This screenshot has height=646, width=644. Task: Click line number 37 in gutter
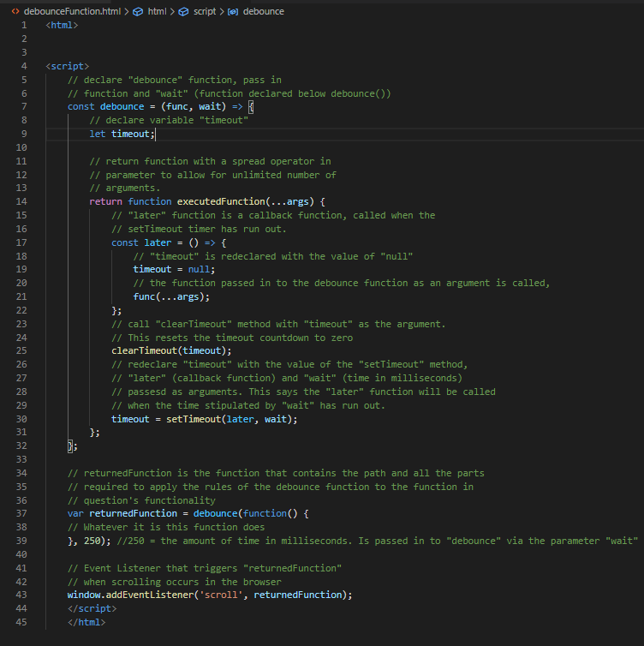click(x=21, y=513)
